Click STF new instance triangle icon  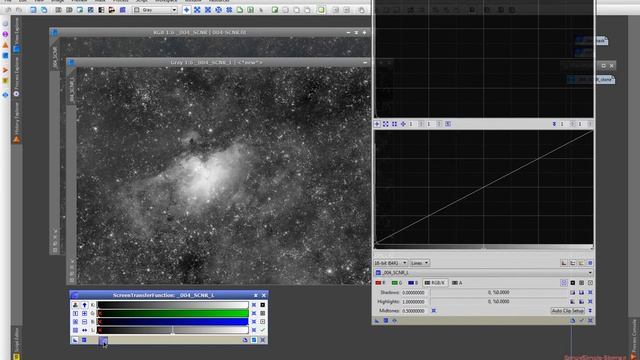(75, 340)
